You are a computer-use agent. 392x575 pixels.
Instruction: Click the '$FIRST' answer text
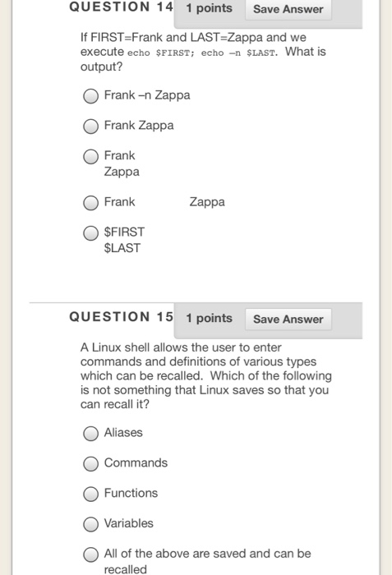(x=124, y=232)
